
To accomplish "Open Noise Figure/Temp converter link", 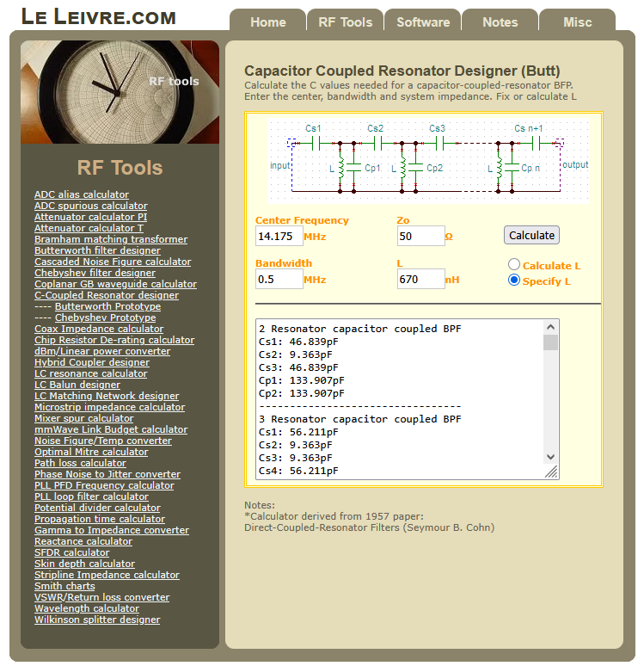I will click(103, 441).
